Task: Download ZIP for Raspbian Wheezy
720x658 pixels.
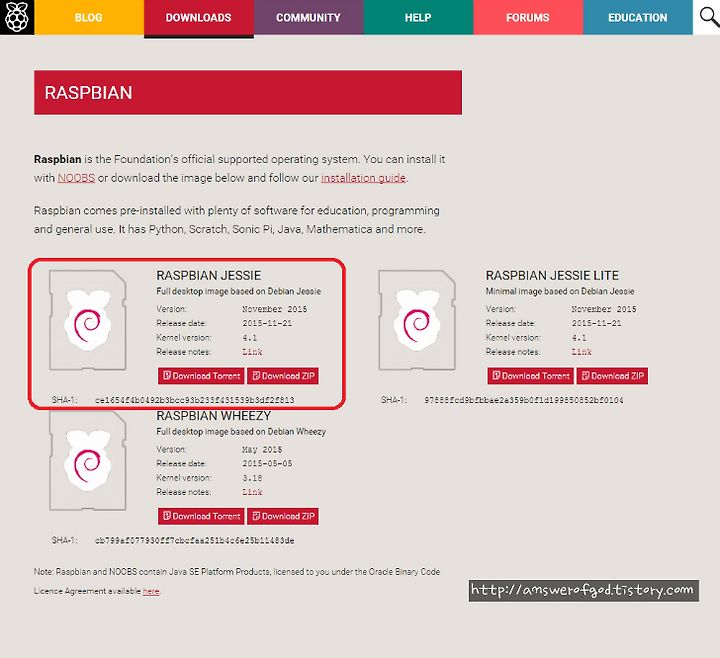Action: 283,516
